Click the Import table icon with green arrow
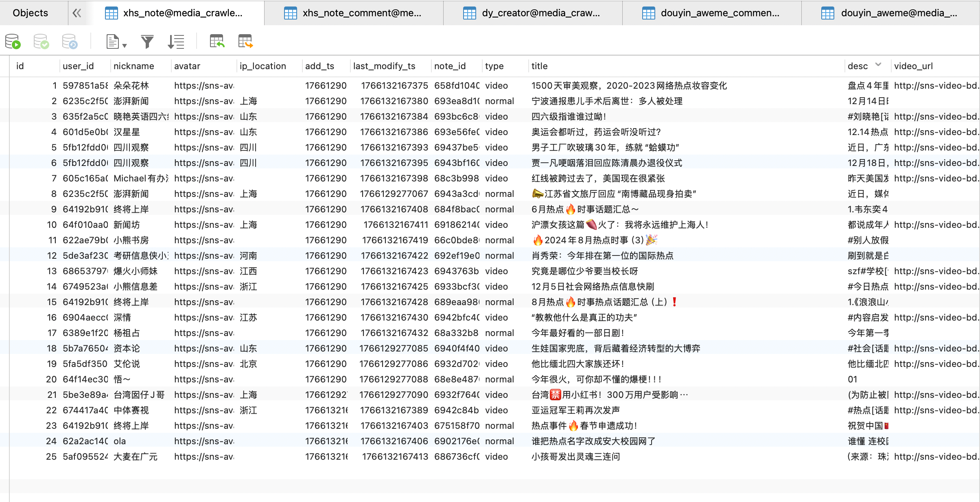 coord(217,41)
